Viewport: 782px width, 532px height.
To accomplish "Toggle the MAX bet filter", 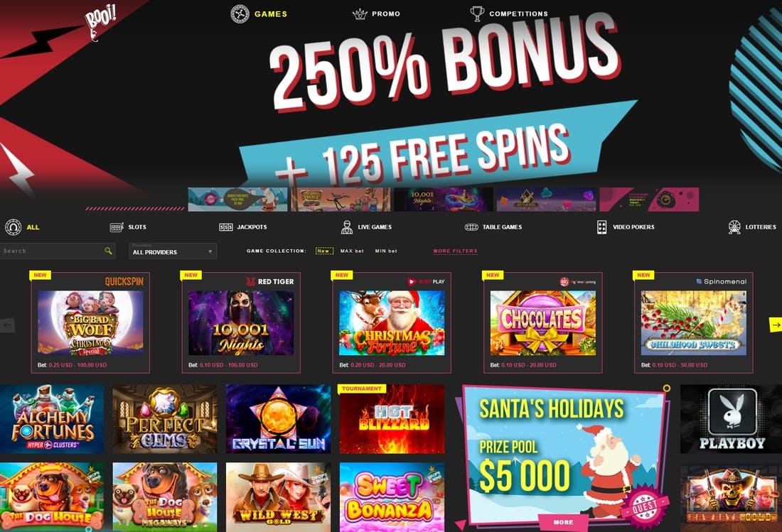I will [352, 251].
